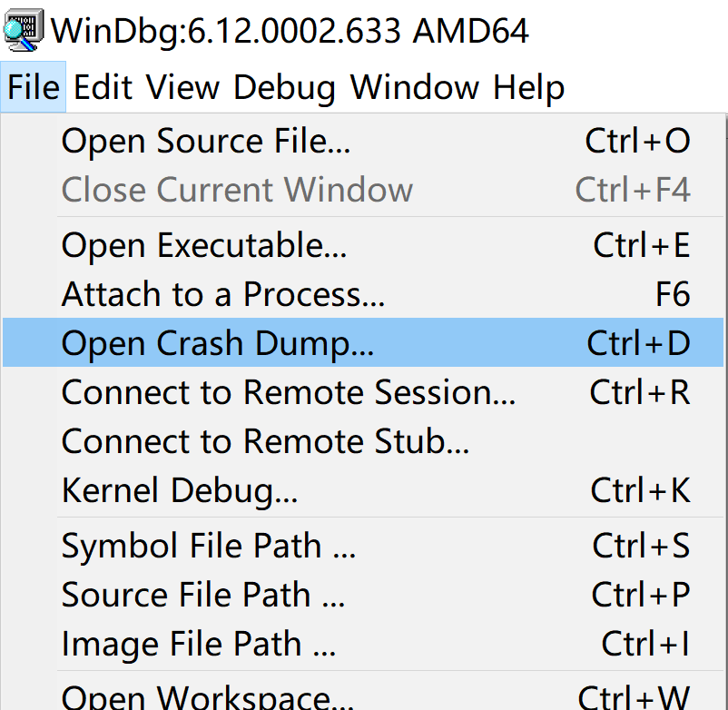Click Open Crash Dump option
This screenshot has height=710, width=728.
pyautogui.click(x=218, y=343)
